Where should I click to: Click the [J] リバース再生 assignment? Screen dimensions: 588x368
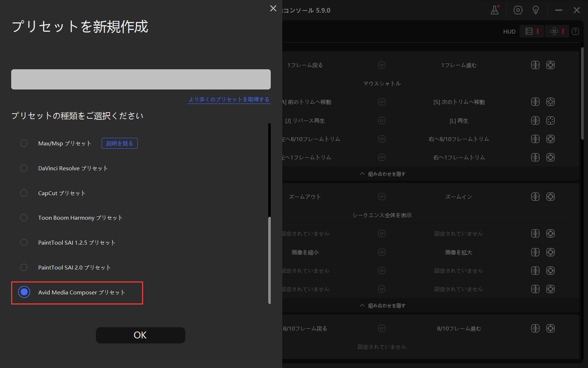(305, 121)
